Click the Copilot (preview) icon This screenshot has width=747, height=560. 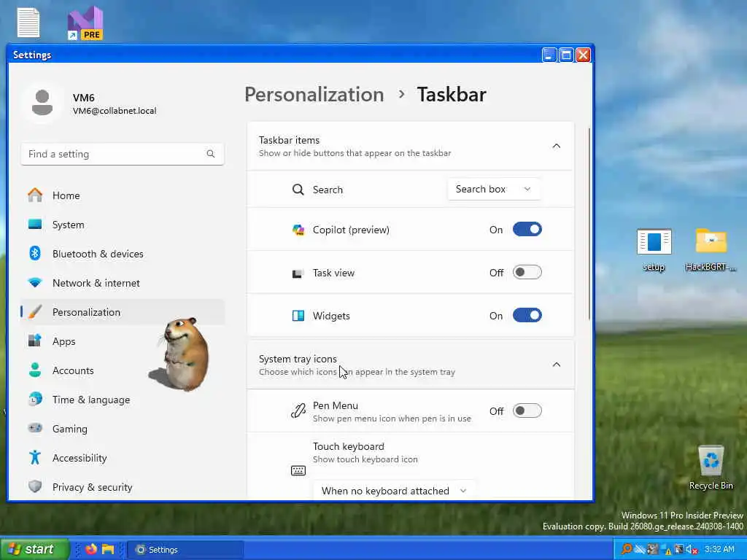click(x=298, y=230)
